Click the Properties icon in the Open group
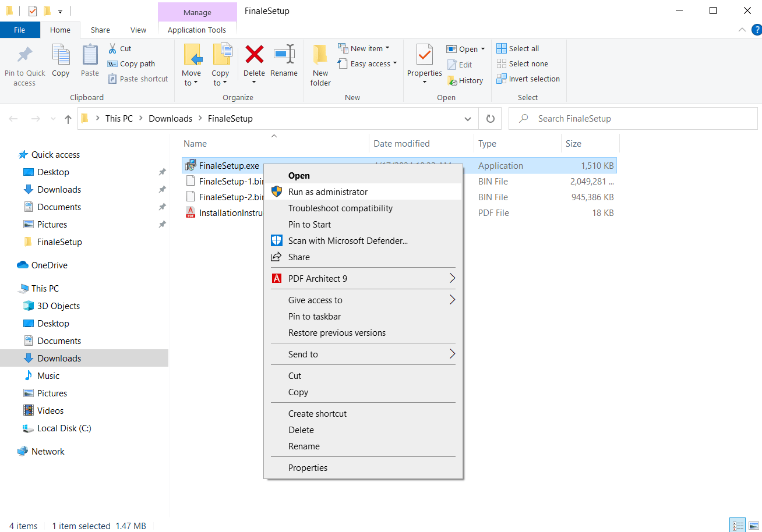This screenshot has height=532, width=762. pos(424,61)
